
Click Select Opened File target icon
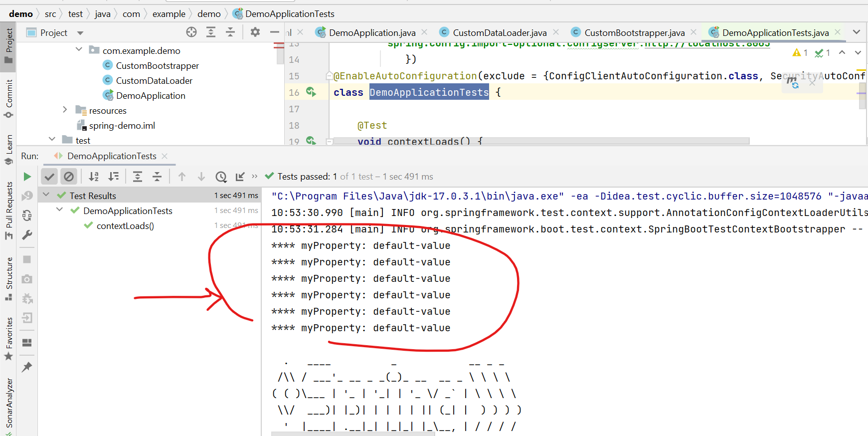[191, 32]
